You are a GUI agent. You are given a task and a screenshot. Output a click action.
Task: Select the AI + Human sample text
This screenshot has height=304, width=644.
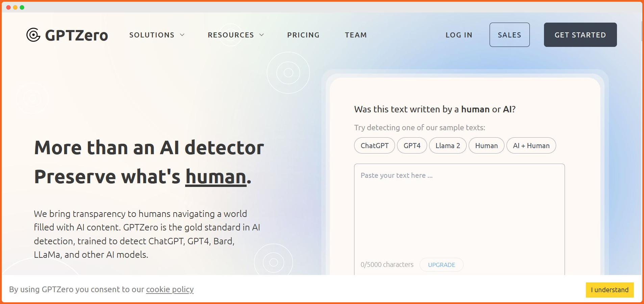[x=531, y=145]
